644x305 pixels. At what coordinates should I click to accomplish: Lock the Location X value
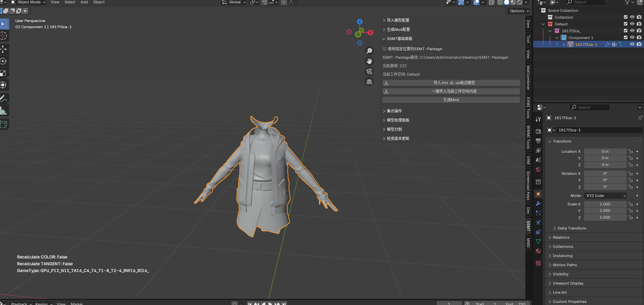click(630, 151)
